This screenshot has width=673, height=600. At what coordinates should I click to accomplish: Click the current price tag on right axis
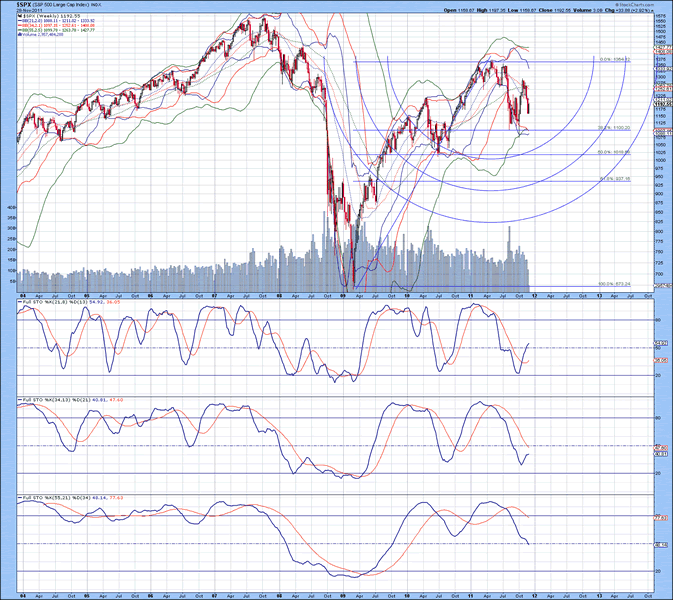pos(663,104)
